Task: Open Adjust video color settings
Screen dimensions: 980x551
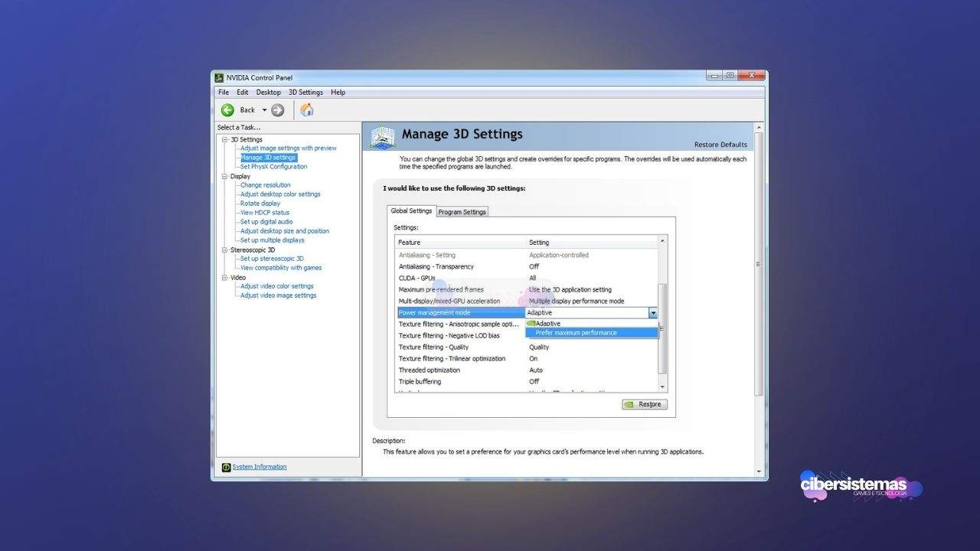Action: click(x=277, y=286)
